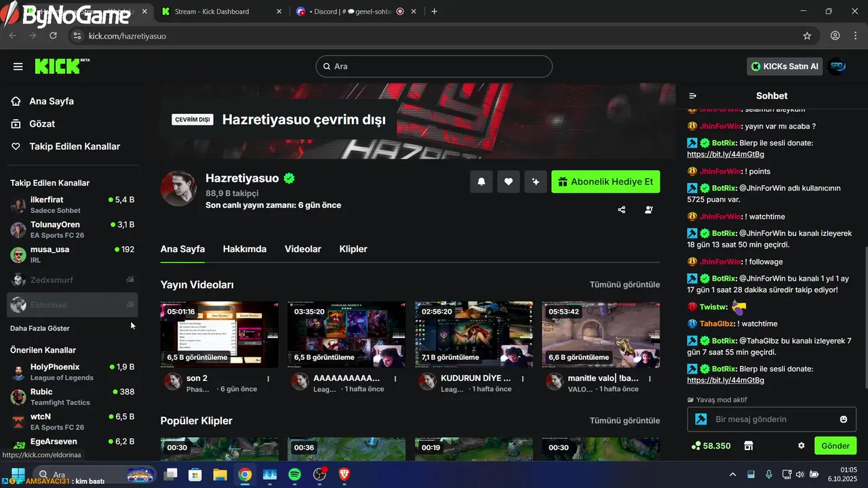Open File Explorer from the taskbar
The width and height of the screenshot is (868, 488).
pyautogui.click(x=220, y=474)
